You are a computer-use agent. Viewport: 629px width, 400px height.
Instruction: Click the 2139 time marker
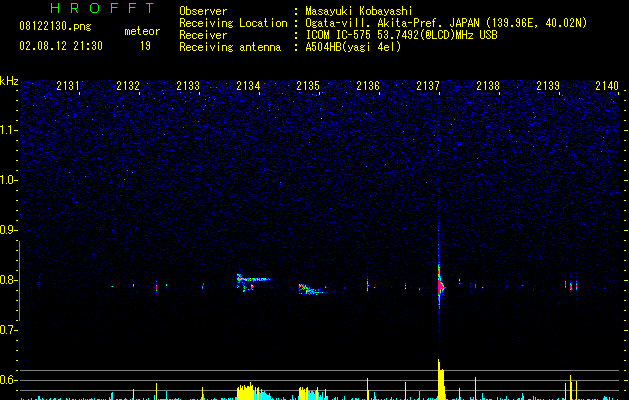tap(548, 86)
